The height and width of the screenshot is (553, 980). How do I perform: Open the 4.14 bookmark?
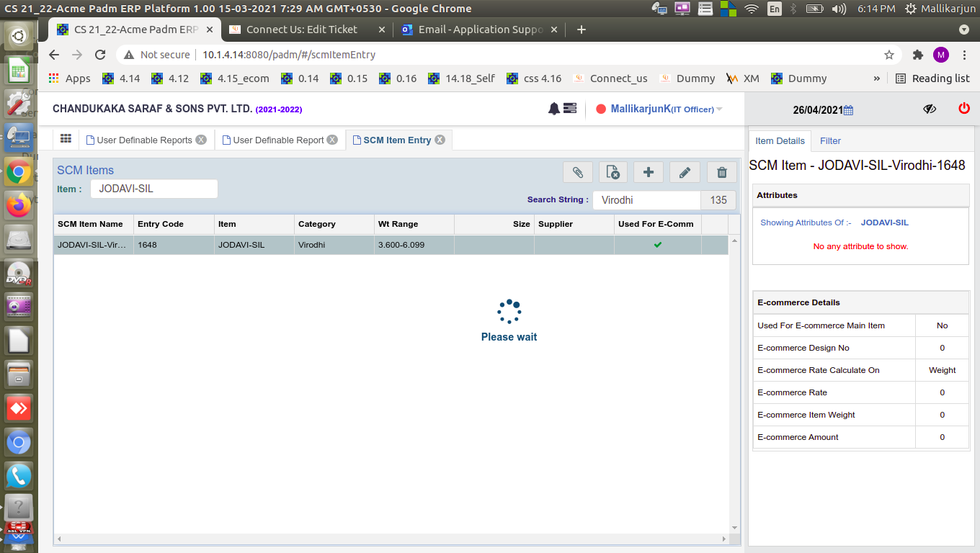[x=121, y=78]
